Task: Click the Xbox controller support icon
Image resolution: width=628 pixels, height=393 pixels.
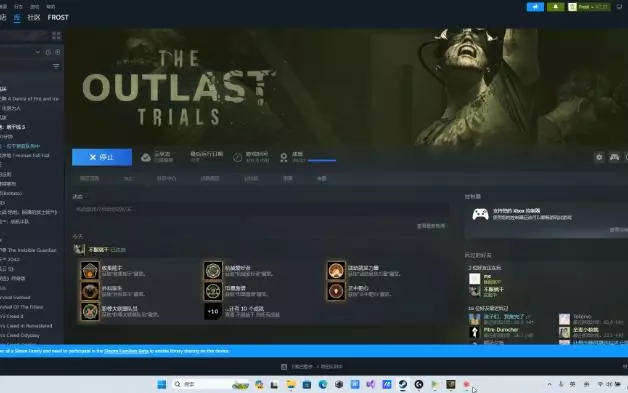Action: [480, 214]
